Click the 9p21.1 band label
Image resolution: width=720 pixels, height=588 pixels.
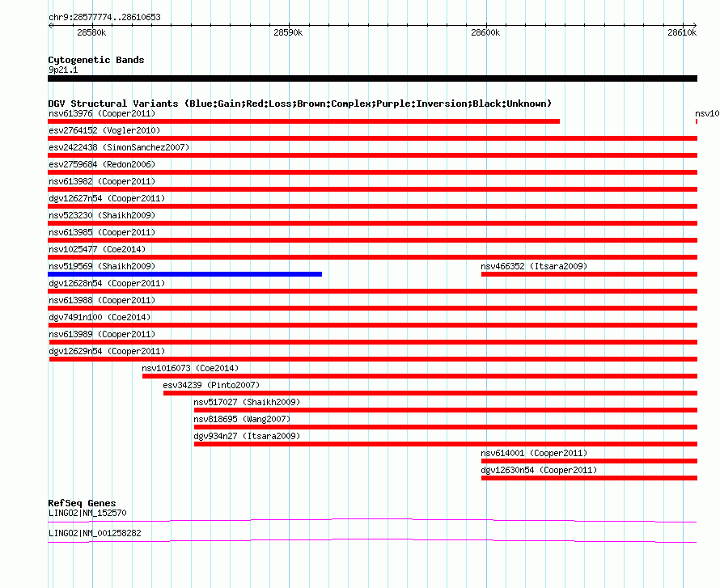coord(63,70)
